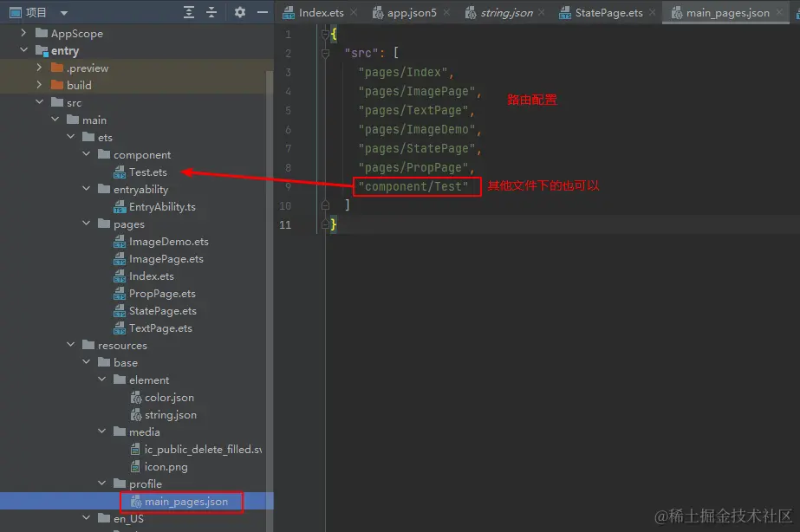Collapse the entry module
Viewport: 800px width, 532px height.
point(23,50)
